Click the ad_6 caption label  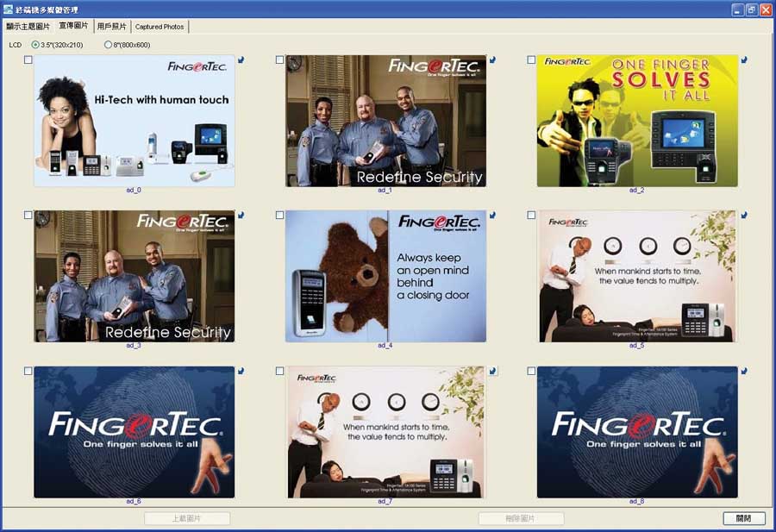point(134,501)
